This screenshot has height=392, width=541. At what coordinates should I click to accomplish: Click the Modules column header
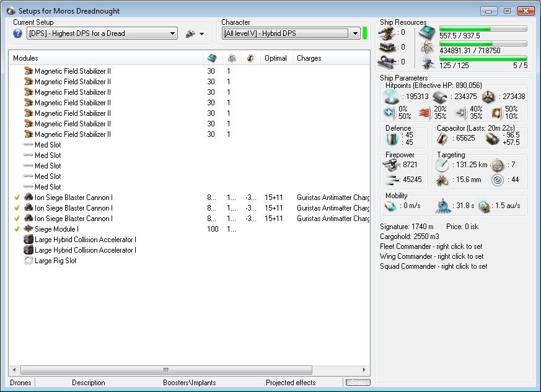pos(105,58)
